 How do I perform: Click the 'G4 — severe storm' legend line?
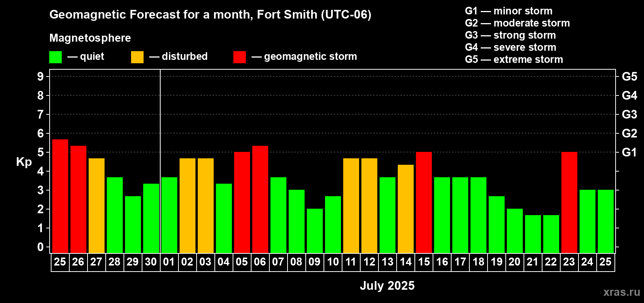click(x=510, y=47)
